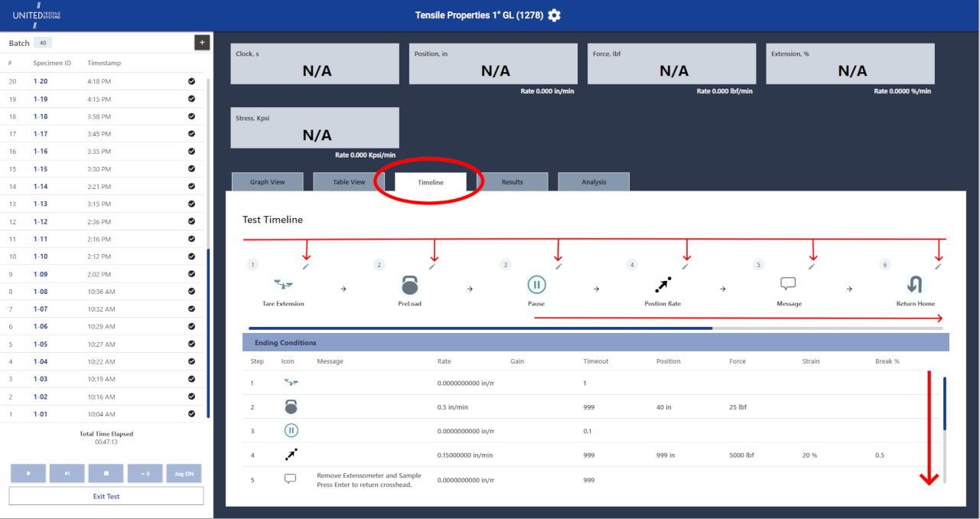Image resolution: width=980 pixels, height=519 pixels.
Task: Click the Stress, Kpsi readout panel
Action: 315,128
